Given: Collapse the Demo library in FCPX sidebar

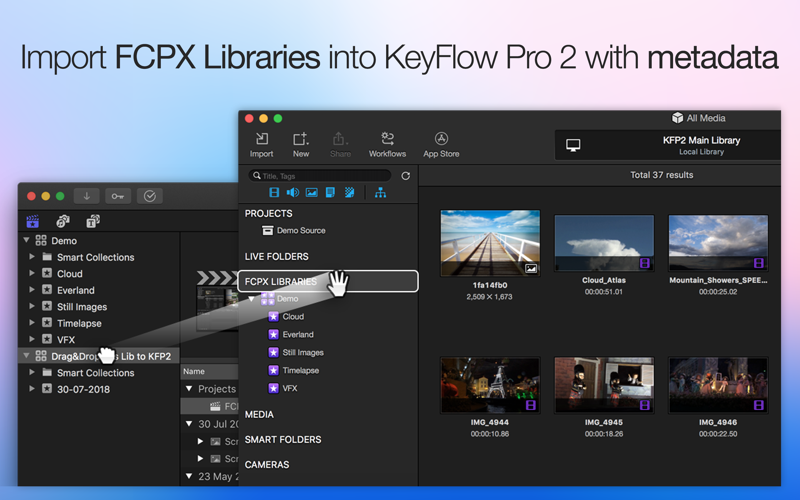Looking at the screenshot, I should tap(27, 240).
